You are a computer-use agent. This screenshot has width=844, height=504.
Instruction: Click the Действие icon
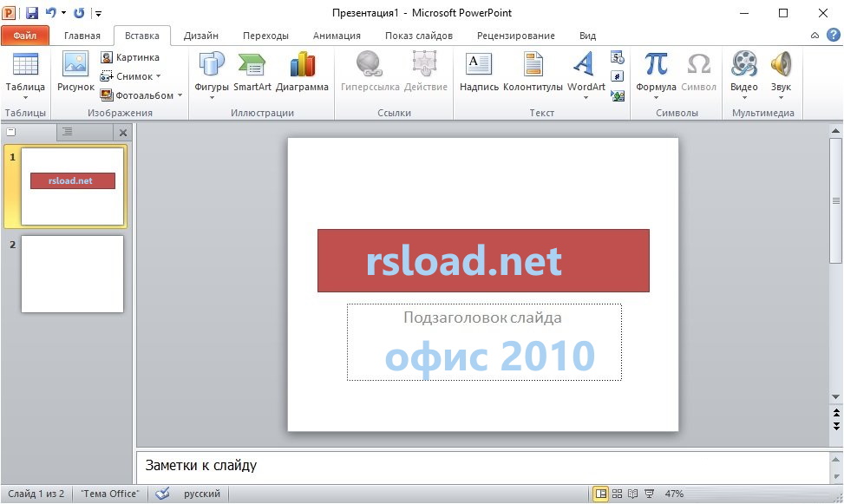pos(425,63)
